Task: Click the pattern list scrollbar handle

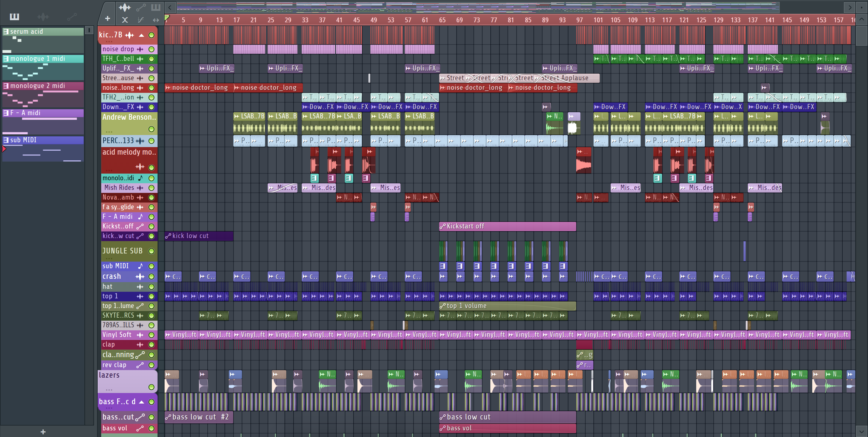Action: click(89, 30)
